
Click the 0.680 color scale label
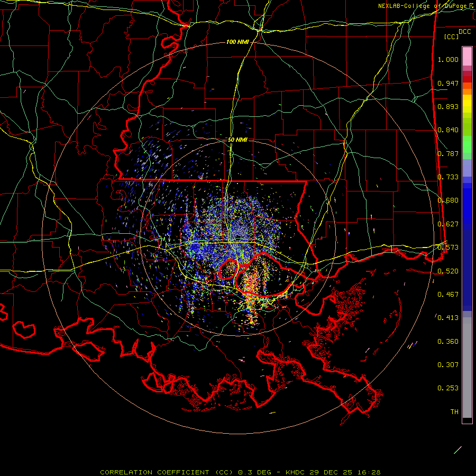click(448, 200)
